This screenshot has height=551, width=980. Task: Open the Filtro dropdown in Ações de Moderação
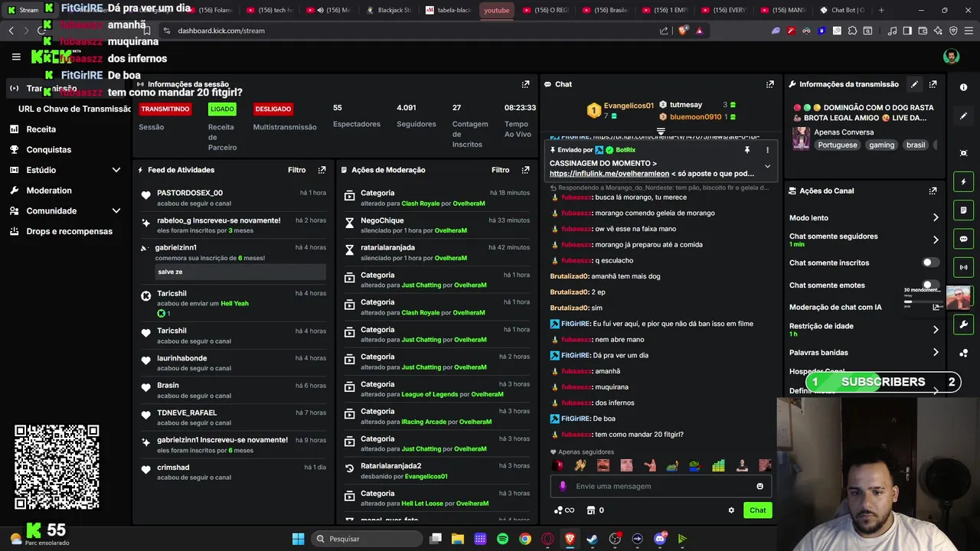(501, 170)
